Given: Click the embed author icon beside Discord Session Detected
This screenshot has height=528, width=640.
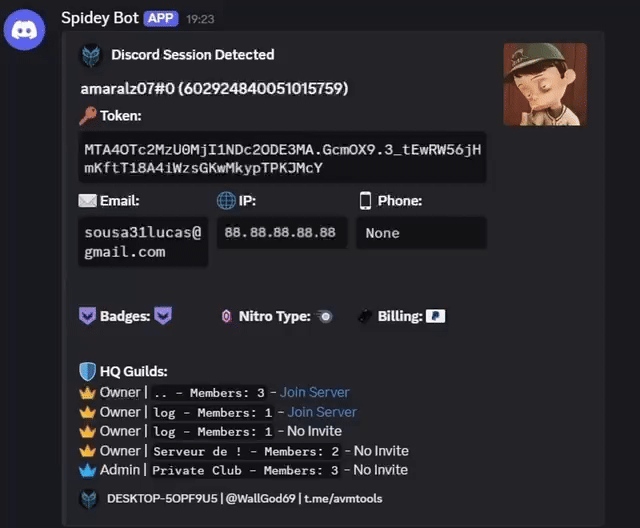Looking at the screenshot, I should tap(91, 55).
